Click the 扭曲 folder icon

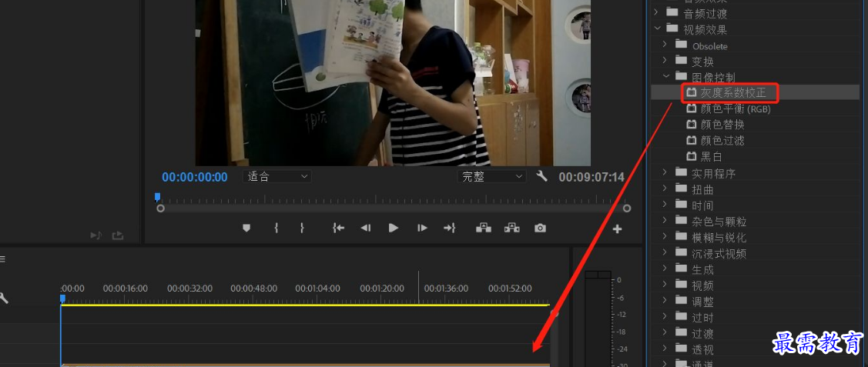pos(681,189)
